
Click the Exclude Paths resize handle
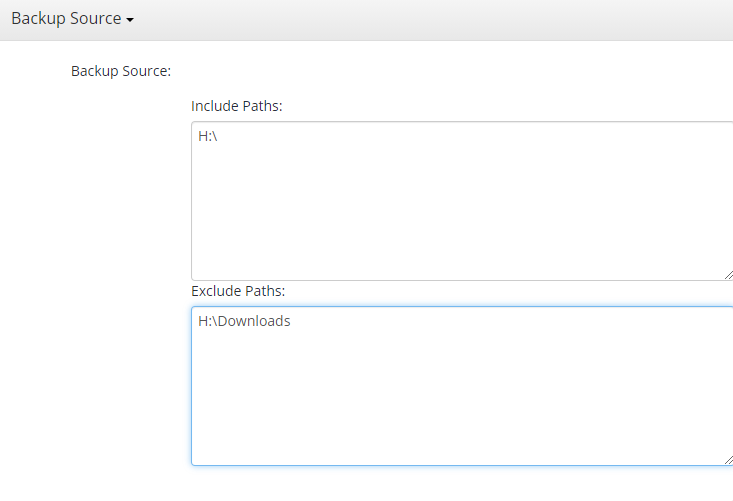point(728,460)
